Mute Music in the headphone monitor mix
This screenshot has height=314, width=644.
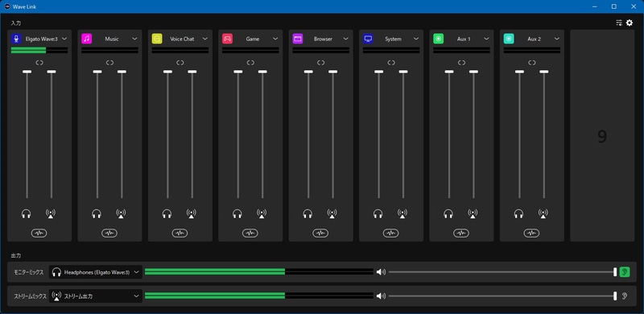pos(97,213)
